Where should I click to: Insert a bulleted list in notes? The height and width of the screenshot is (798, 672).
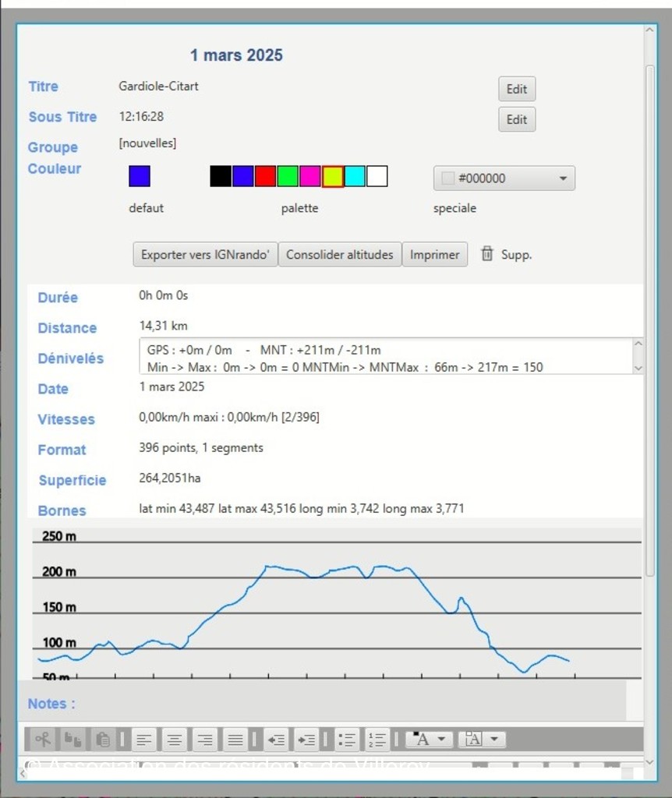tap(346, 739)
